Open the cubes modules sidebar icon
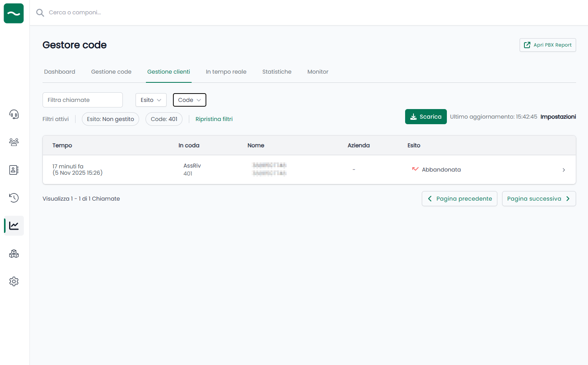 click(14, 254)
